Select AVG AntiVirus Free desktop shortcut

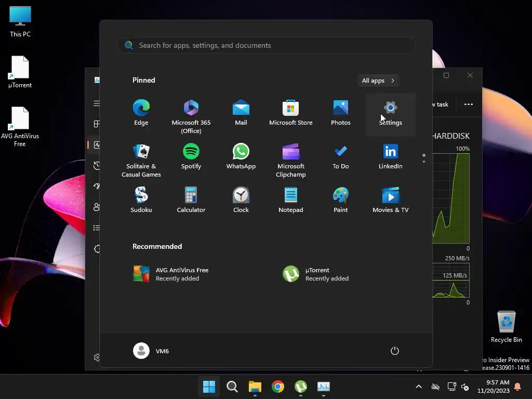(x=20, y=127)
